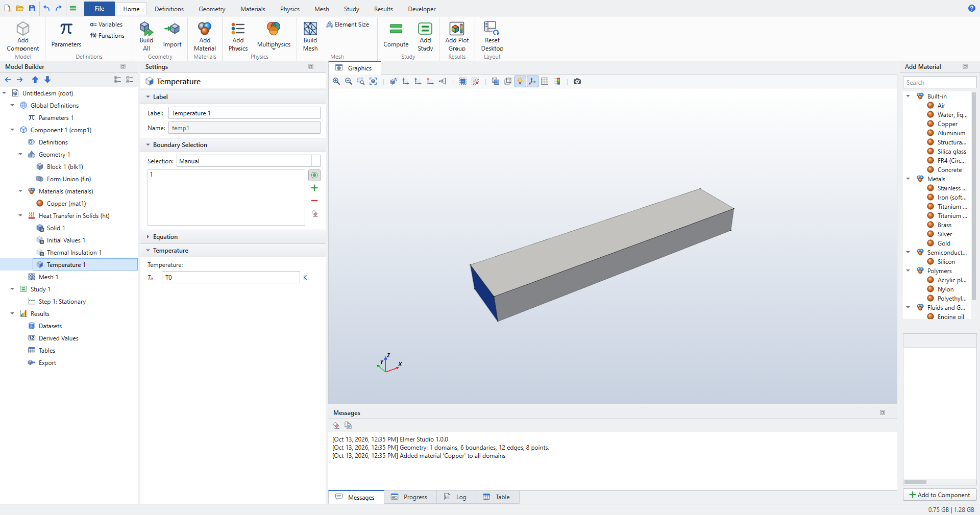Collapse the Metals material group

[909, 179]
